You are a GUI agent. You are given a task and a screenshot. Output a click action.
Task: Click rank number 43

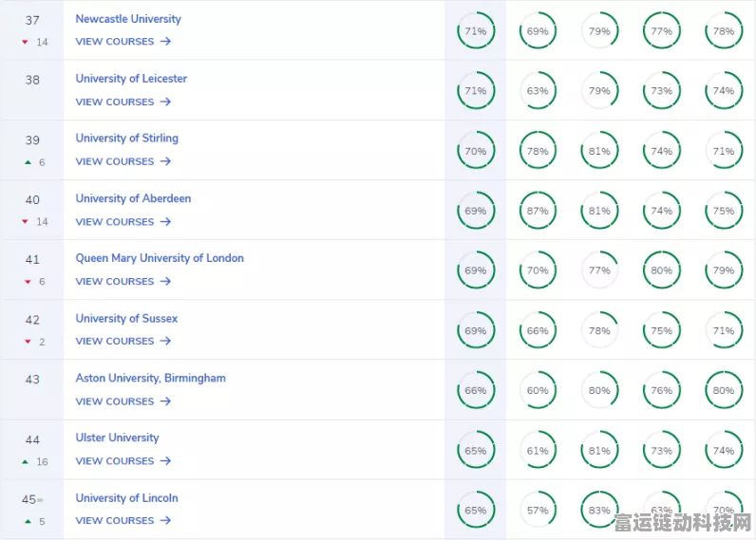32,380
